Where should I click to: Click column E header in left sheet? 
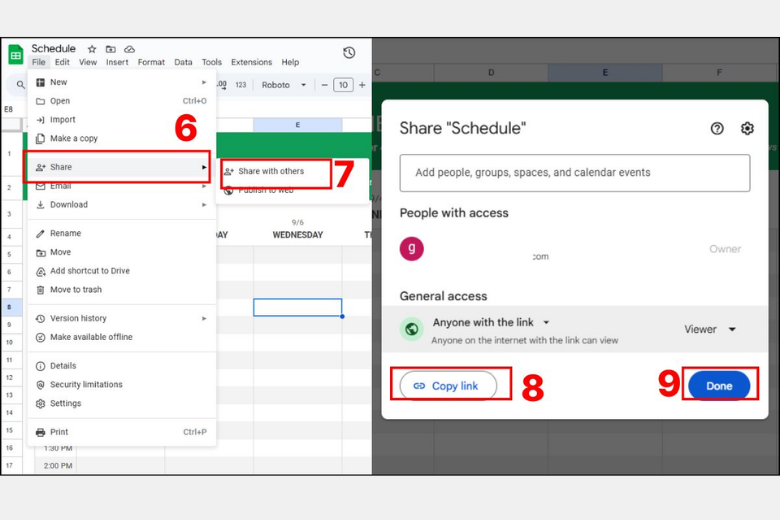297,125
